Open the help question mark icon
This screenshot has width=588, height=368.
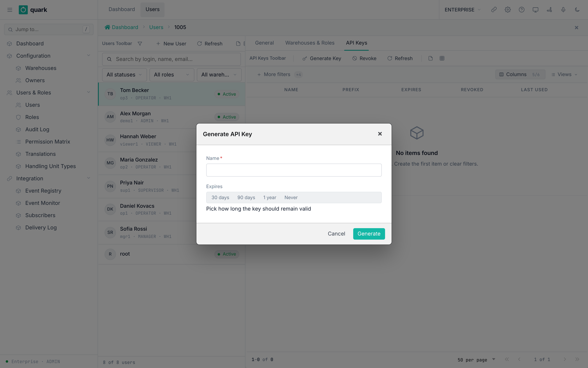pos(521,10)
